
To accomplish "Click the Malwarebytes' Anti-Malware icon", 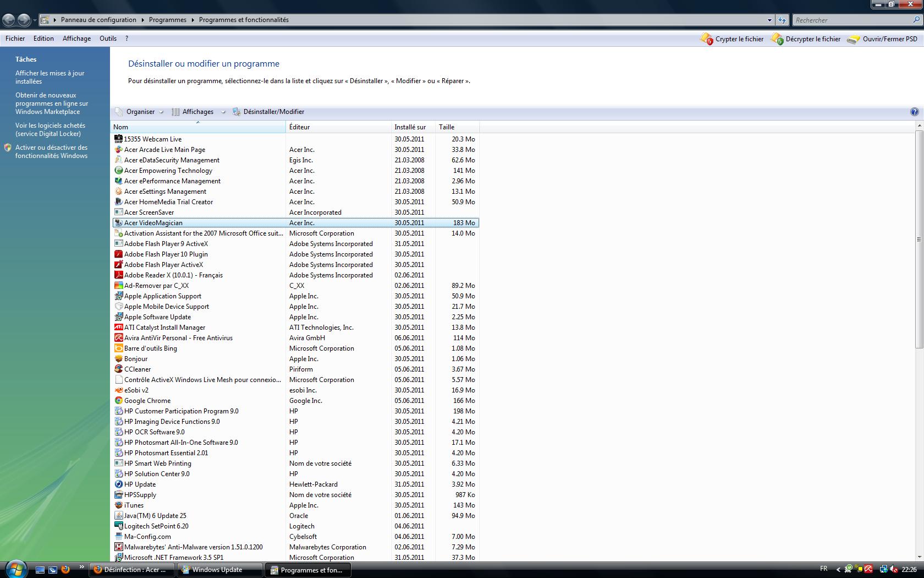I will pyautogui.click(x=118, y=547).
